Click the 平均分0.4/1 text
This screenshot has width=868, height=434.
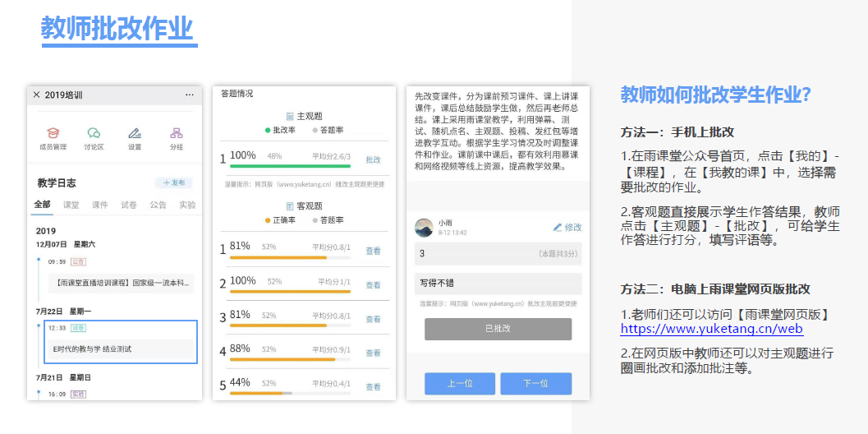[331, 384]
